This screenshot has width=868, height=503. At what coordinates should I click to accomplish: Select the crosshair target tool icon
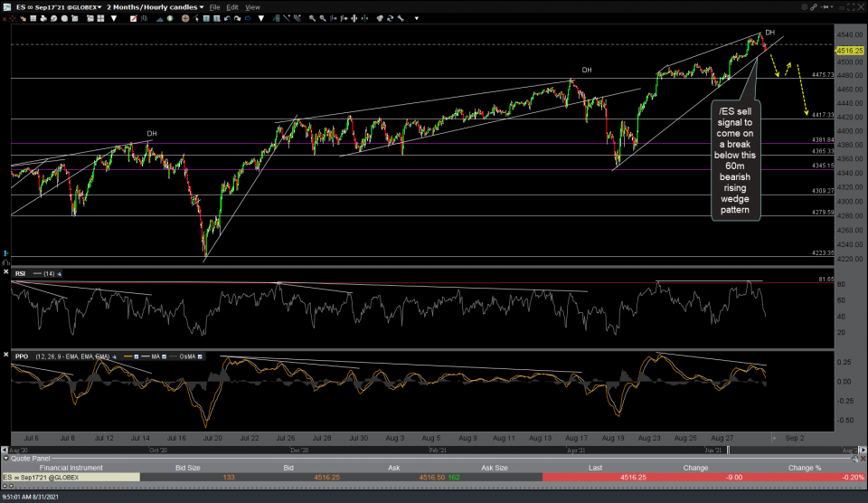click(185, 18)
